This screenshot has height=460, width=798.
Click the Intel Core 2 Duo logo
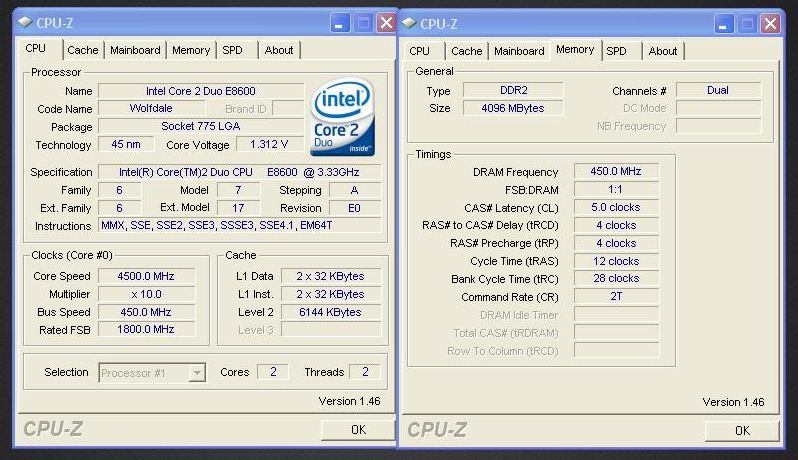[342, 117]
